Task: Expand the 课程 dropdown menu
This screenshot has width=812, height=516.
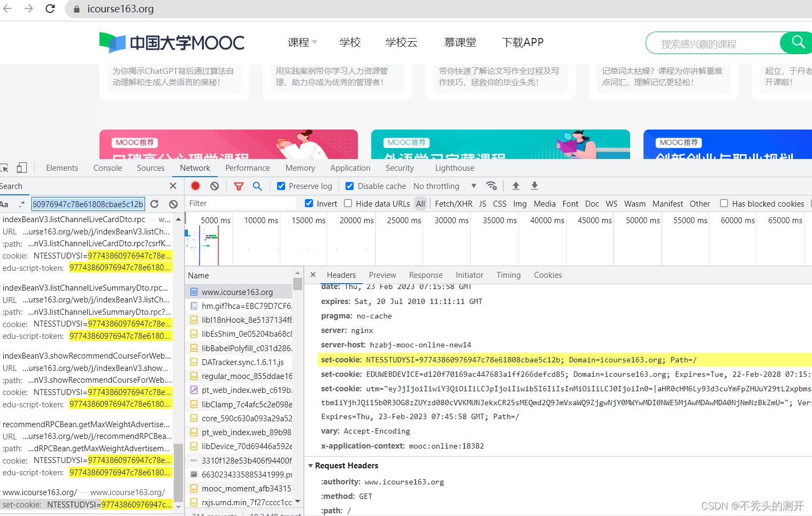Action: click(x=302, y=42)
